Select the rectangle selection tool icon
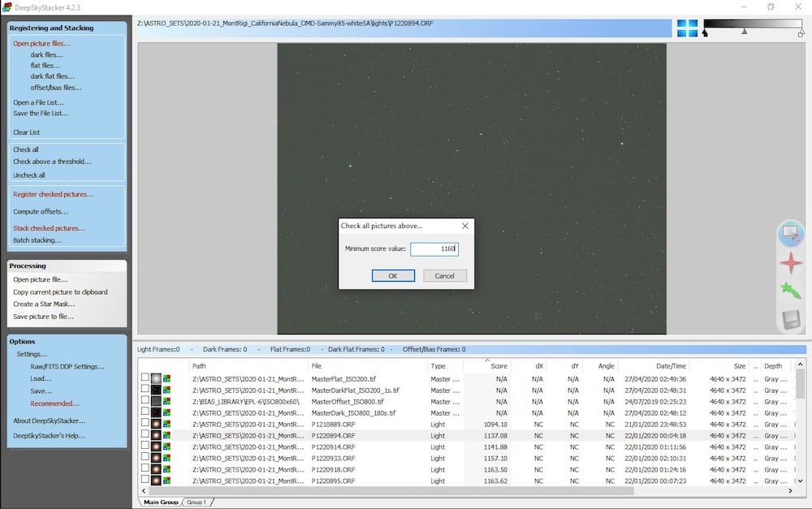 791,234
